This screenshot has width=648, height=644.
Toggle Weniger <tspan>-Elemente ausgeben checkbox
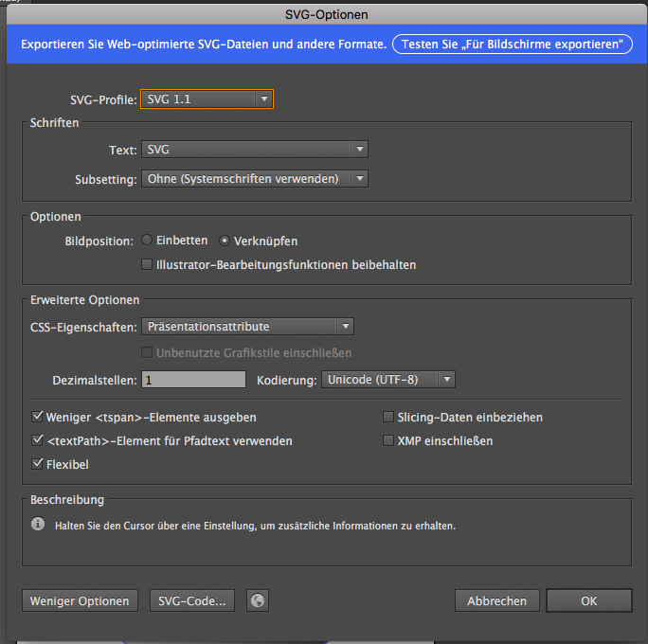point(38,417)
